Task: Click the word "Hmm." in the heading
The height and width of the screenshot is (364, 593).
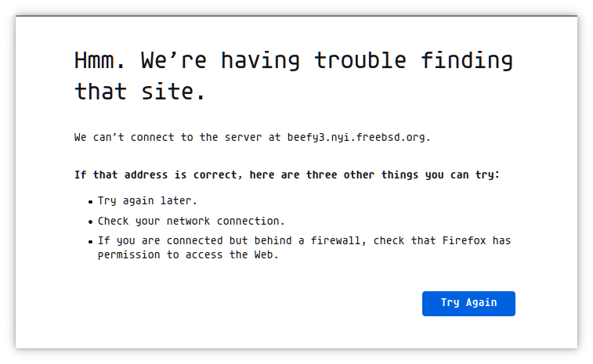Action: pyautogui.click(x=100, y=60)
